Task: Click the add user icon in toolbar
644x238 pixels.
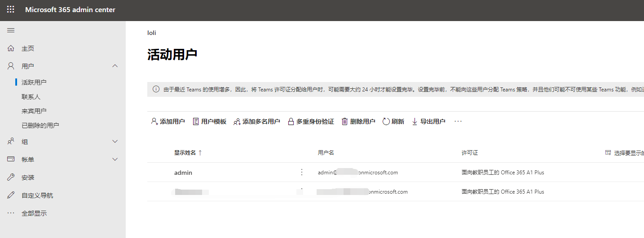Action: click(154, 121)
